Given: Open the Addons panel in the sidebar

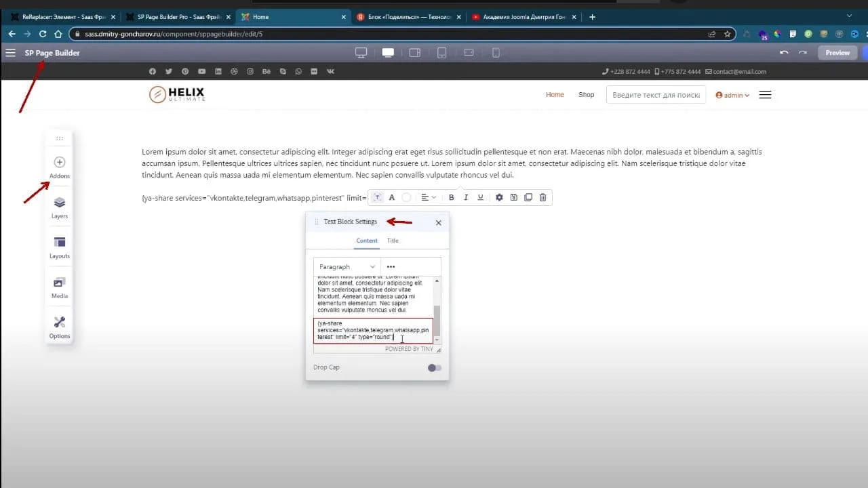Looking at the screenshot, I should pyautogui.click(x=60, y=167).
